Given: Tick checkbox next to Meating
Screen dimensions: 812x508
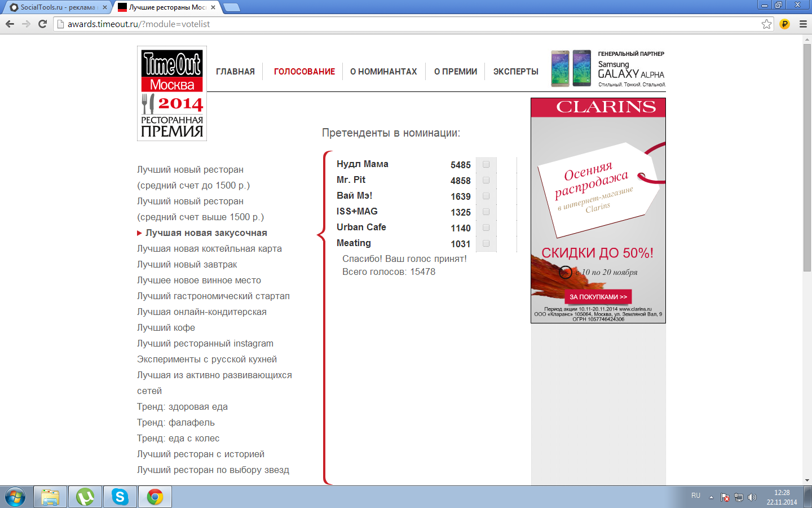Looking at the screenshot, I should (486, 243).
